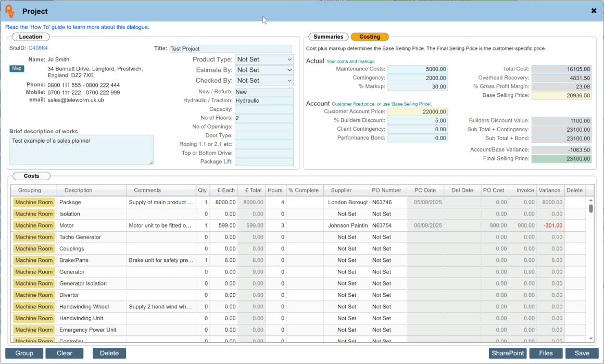This screenshot has height=364, width=604.
Task: Edit the % Markup value 30.00
Action: pos(418,86)
